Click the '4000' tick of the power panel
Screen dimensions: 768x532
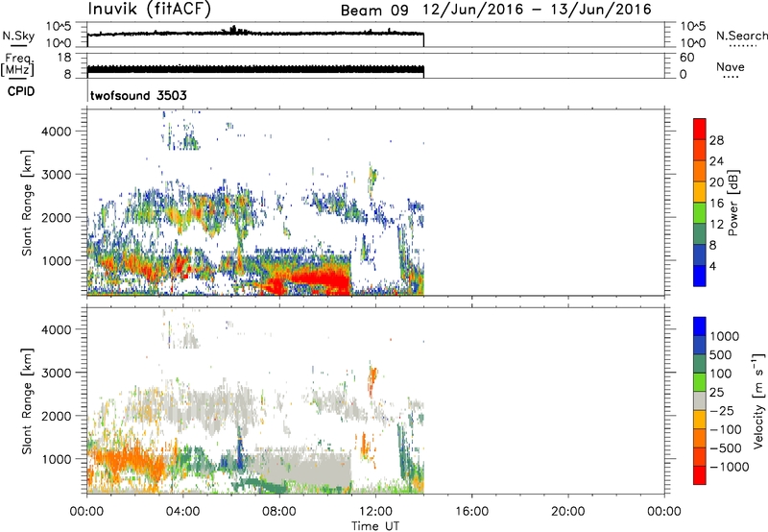57,132
